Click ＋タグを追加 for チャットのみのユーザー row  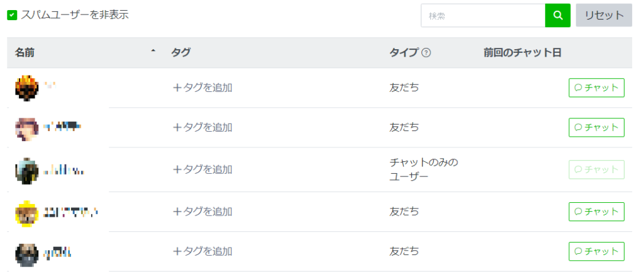(203, 169)
